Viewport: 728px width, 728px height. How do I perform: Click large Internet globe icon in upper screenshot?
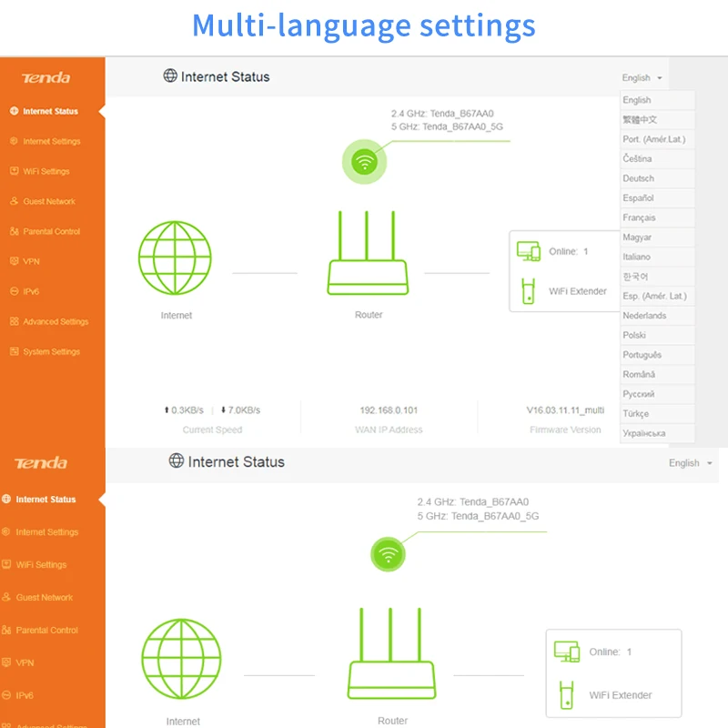click(175, 258)
